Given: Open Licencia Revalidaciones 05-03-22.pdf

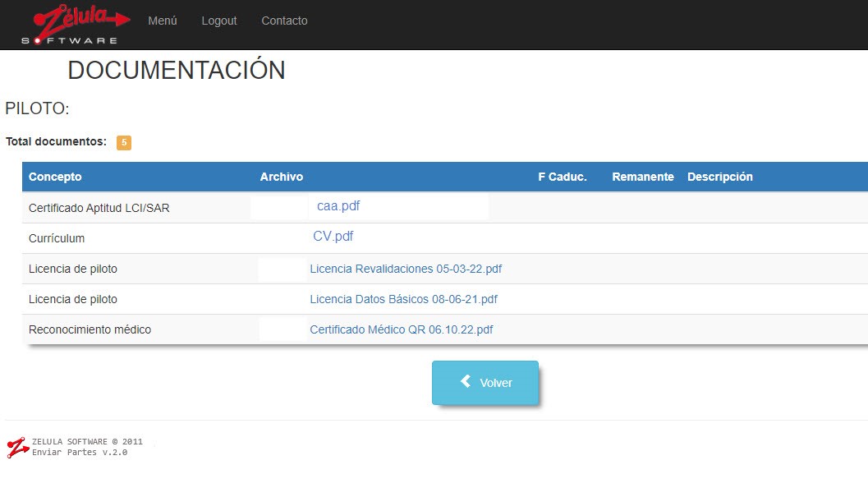Looking at the screenshot, I should (x=406, y=269).
